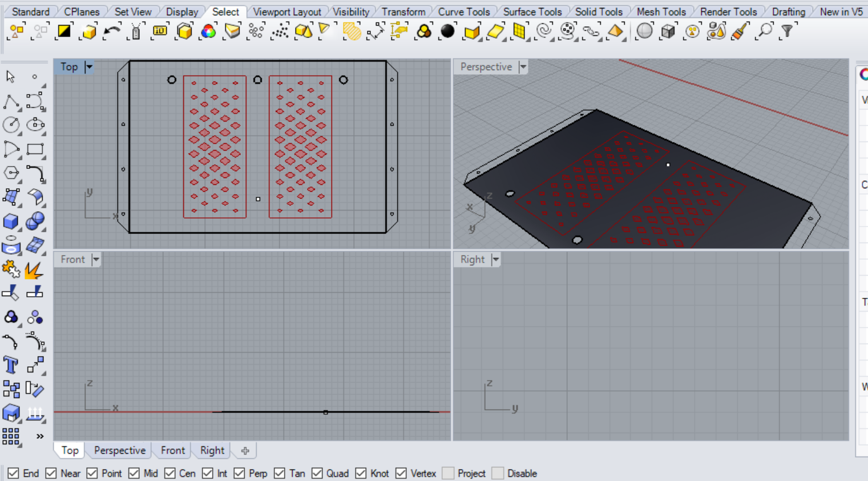The width and height of the screenshot is (868, 481).
Task: Click the magnifying glass icon in the toolbar
Action: [764, 31]
